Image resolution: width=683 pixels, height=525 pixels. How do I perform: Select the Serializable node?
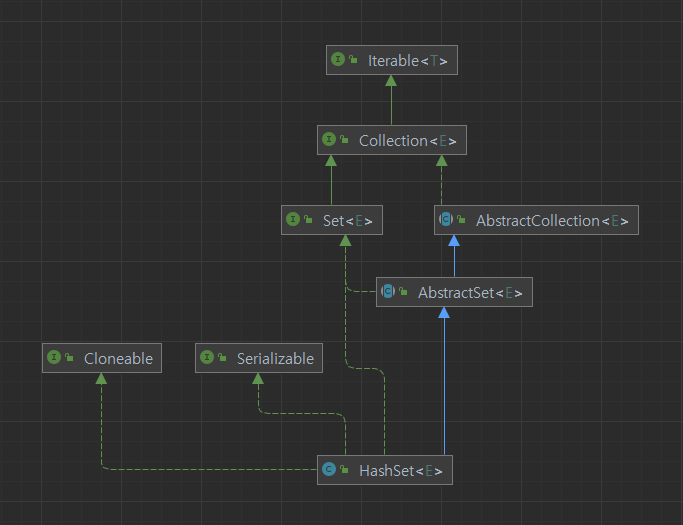click(259, 358)
